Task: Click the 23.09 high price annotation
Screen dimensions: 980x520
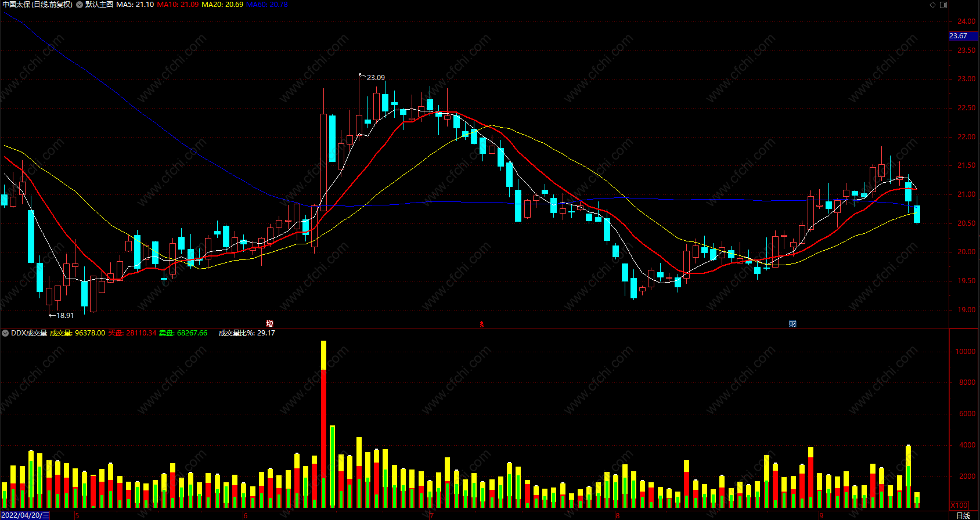Action: [376, 78]
